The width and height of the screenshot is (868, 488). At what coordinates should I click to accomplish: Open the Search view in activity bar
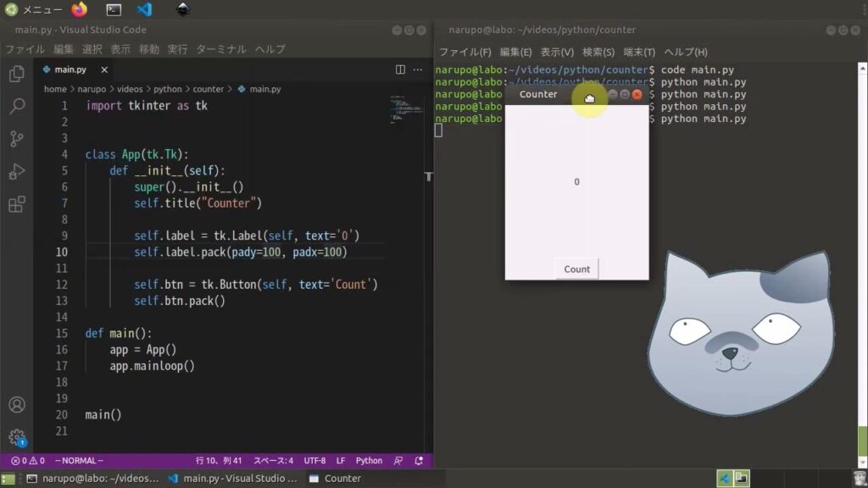pos(17,106)
